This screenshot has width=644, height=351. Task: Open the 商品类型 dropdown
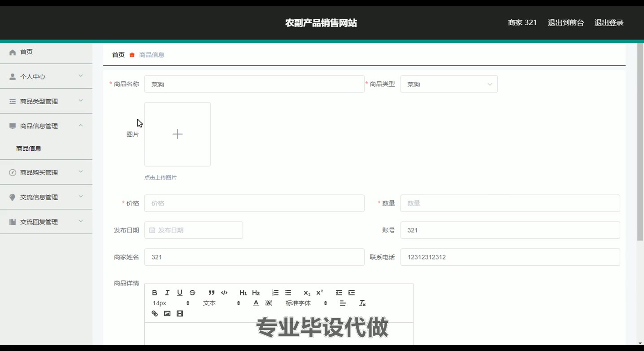[x=449, y=84]
